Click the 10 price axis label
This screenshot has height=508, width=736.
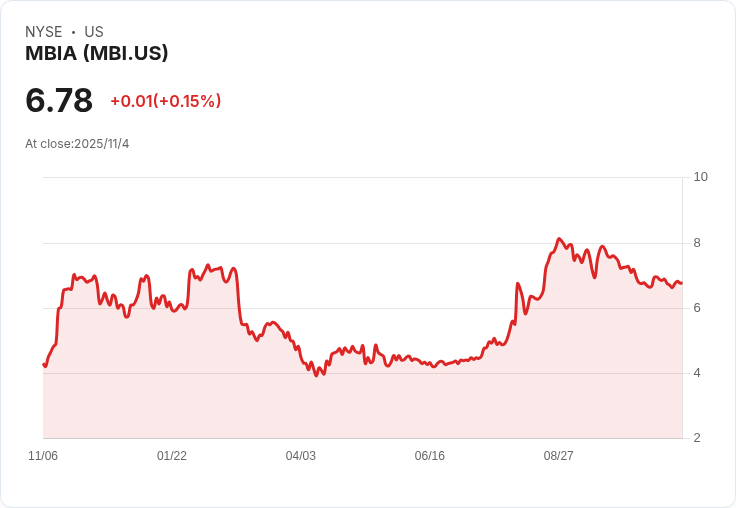700,177
